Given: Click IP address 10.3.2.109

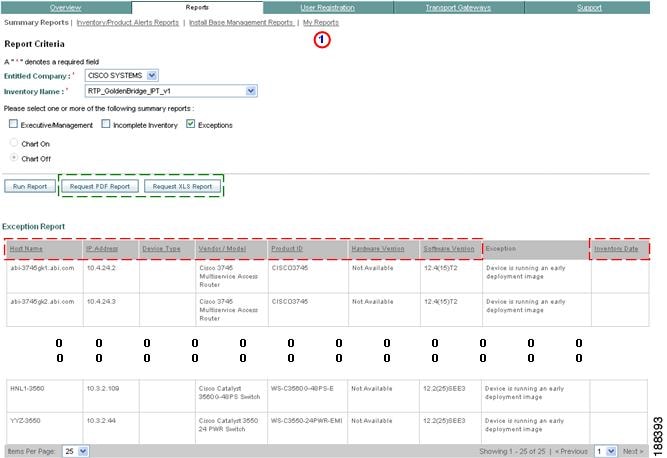Looking at the screenshot, I should [x=103, y=388].
